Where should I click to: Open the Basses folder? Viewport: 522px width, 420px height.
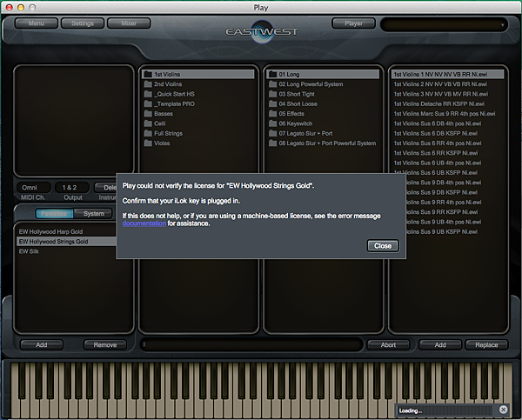198,114
